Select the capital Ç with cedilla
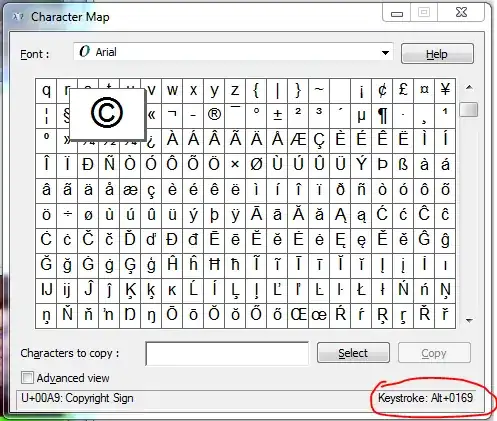The width and height of the screenshot is (497, 421). [x=319, y=140]
